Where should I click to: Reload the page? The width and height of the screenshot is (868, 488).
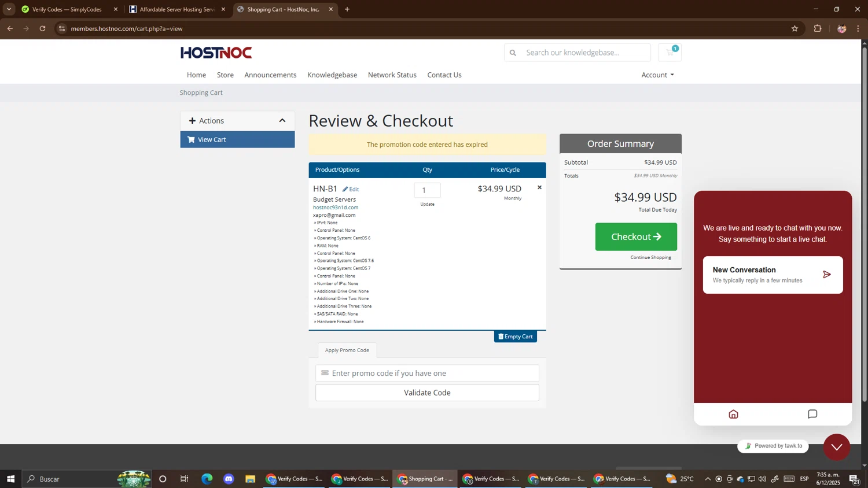pos(42,28)
